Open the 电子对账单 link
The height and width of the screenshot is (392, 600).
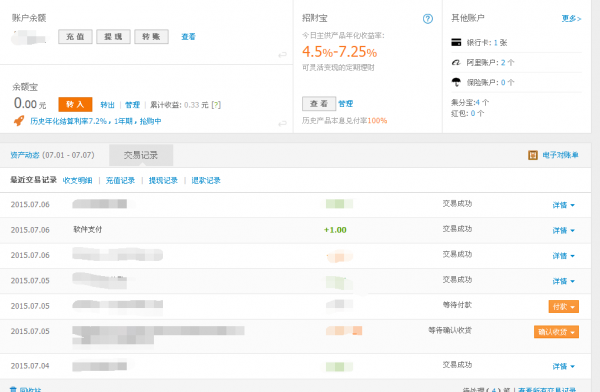560,155
